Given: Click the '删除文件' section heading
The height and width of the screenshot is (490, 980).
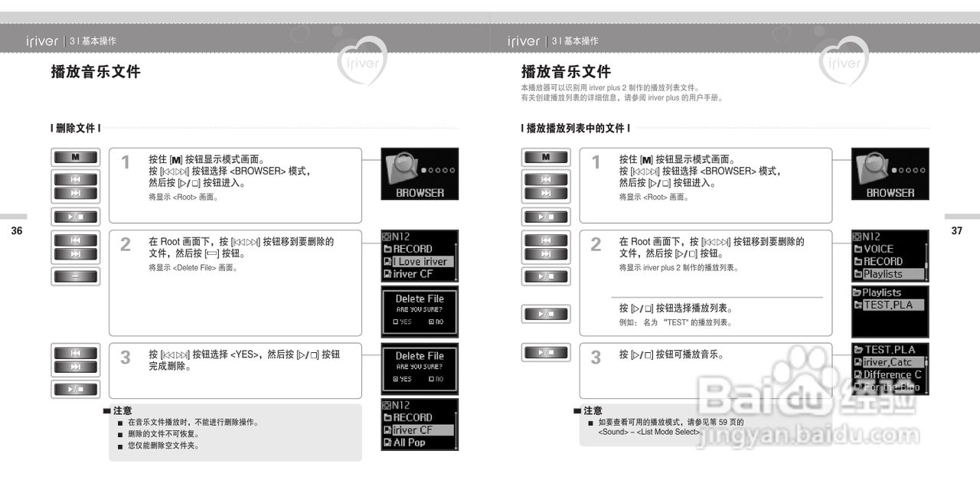Looking at the screenshot, I should coord(75,128).
